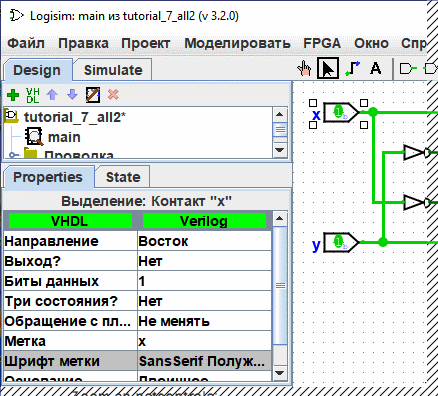Switch to the State tab
Viewport: 438px width, 396px height.
tap(123, 177)
